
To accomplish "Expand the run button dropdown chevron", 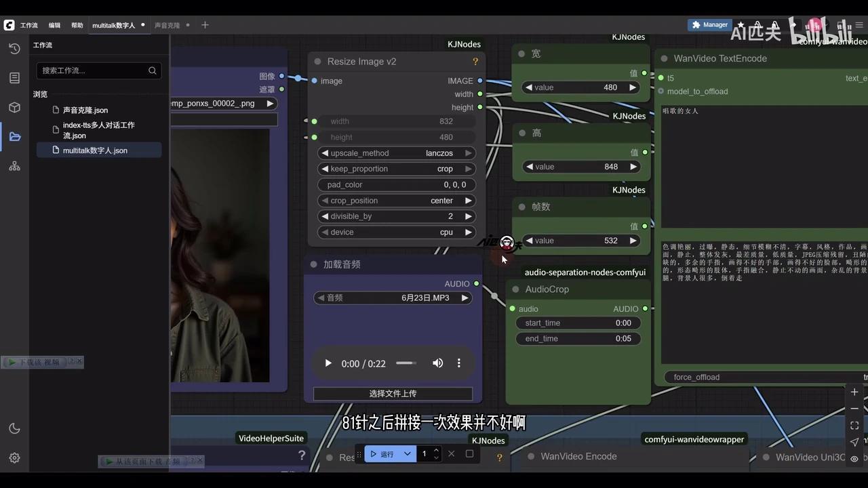I will point(407,454).
